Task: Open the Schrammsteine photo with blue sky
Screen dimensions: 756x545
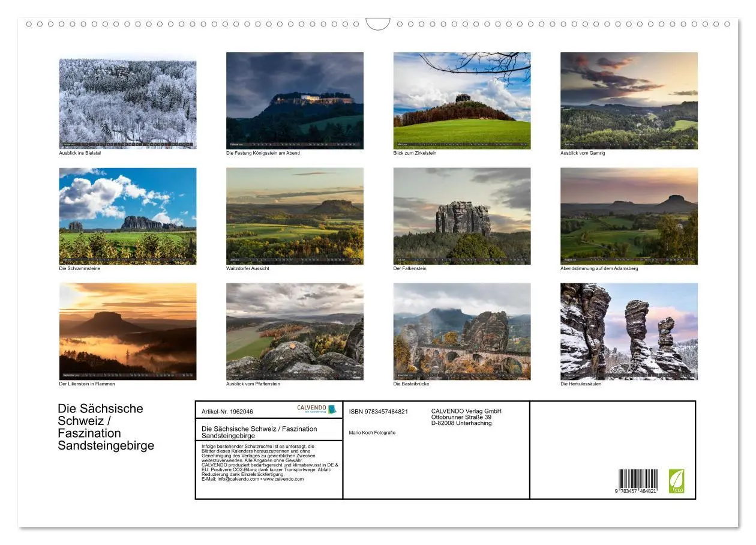Action: 128,216
